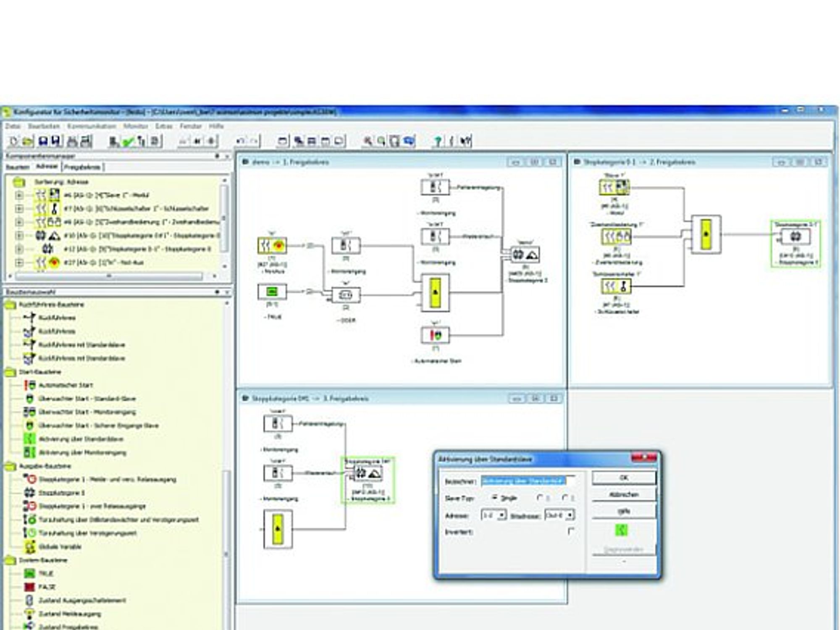The height and width of the screenshot is (630, 840).
Task: Select Rückführkreis mit Standardslave first entry
Action: pyautogui.click(x=81, y=345)
